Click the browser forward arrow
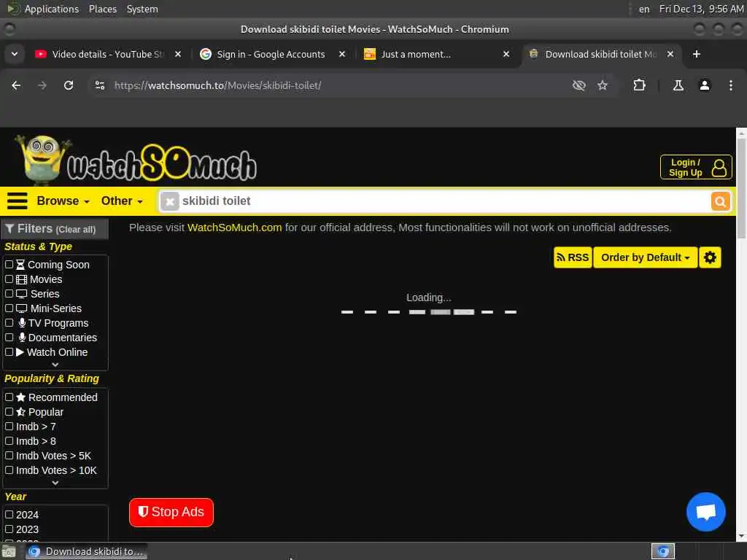747x560 pixels. point(42,85)
